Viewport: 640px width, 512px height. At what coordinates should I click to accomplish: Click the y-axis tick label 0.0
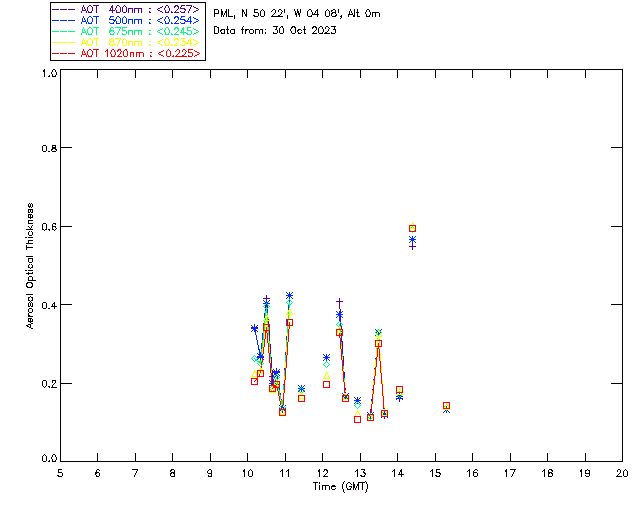coord(49,459)
